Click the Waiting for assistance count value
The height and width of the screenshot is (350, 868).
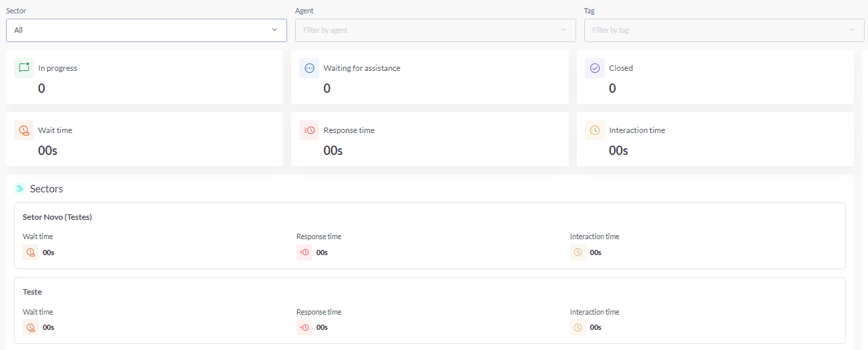(x=327, y=88)
